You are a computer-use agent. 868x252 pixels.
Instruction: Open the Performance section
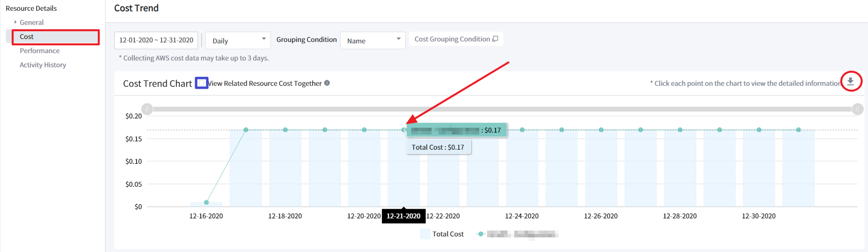(x=40, y=51)
